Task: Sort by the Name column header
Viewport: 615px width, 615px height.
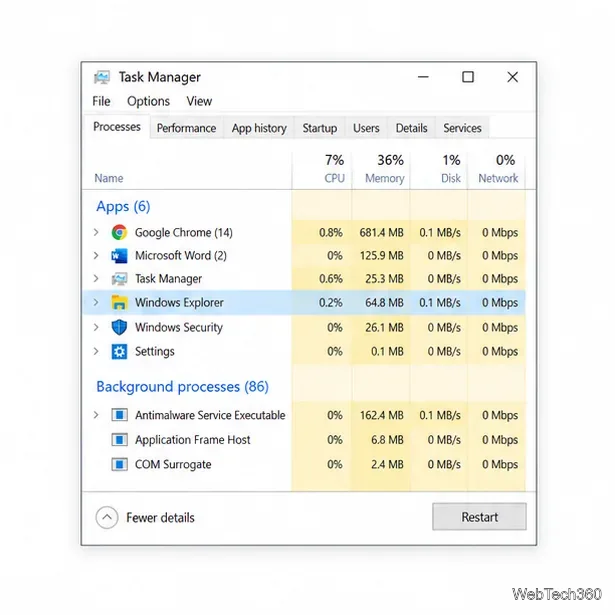Action: pos(109,178)
